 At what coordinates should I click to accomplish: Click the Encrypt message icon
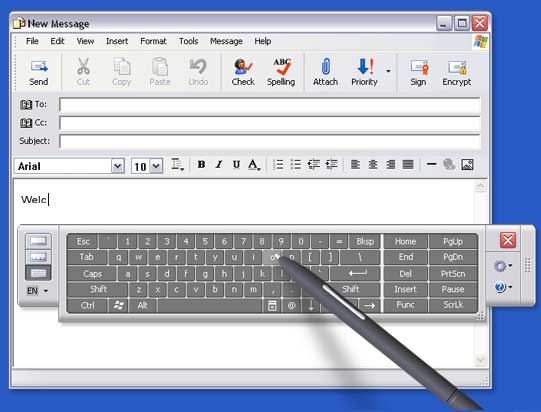coord(456,73)
